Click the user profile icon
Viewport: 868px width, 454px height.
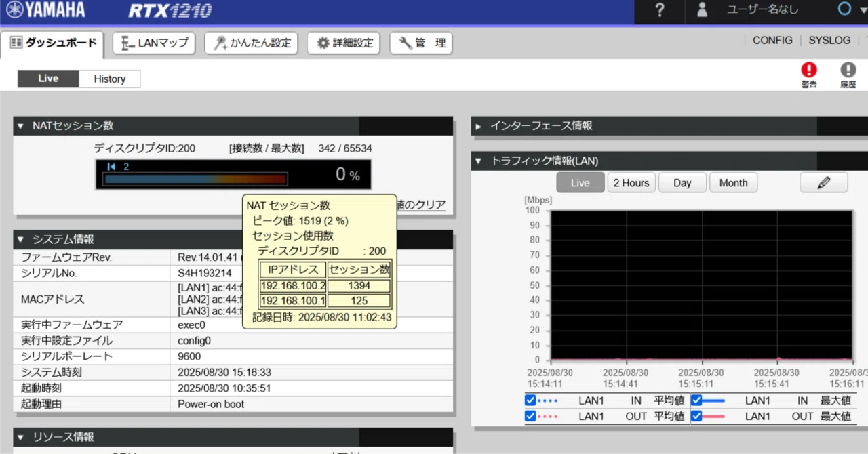pyautogui.click(x=702, y=10)
